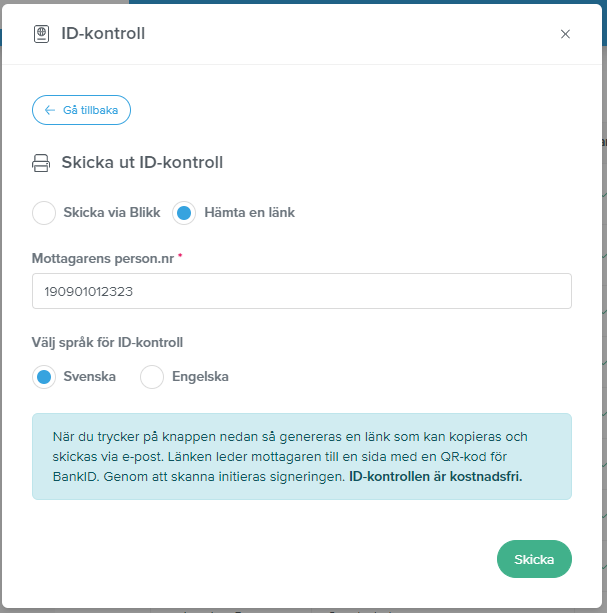Click the blue information box about BankID link
This screenshot has height=613, width=607.
click(x=302, y=457)
